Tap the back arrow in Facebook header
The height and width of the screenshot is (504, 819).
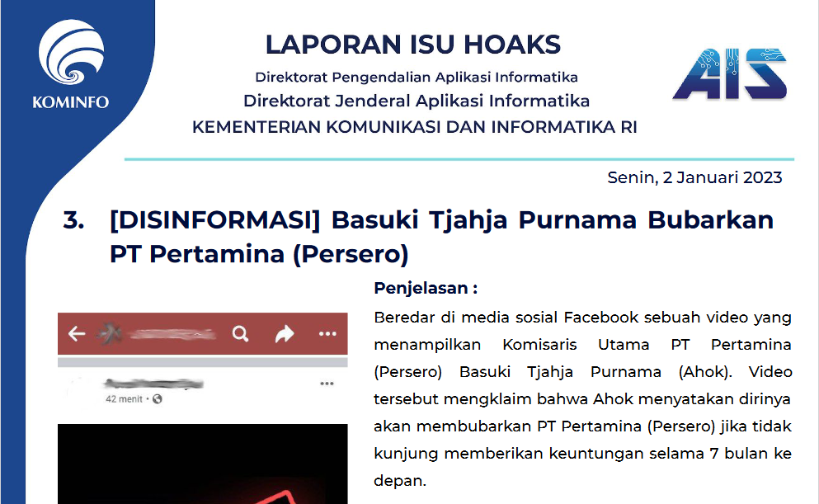77,333
